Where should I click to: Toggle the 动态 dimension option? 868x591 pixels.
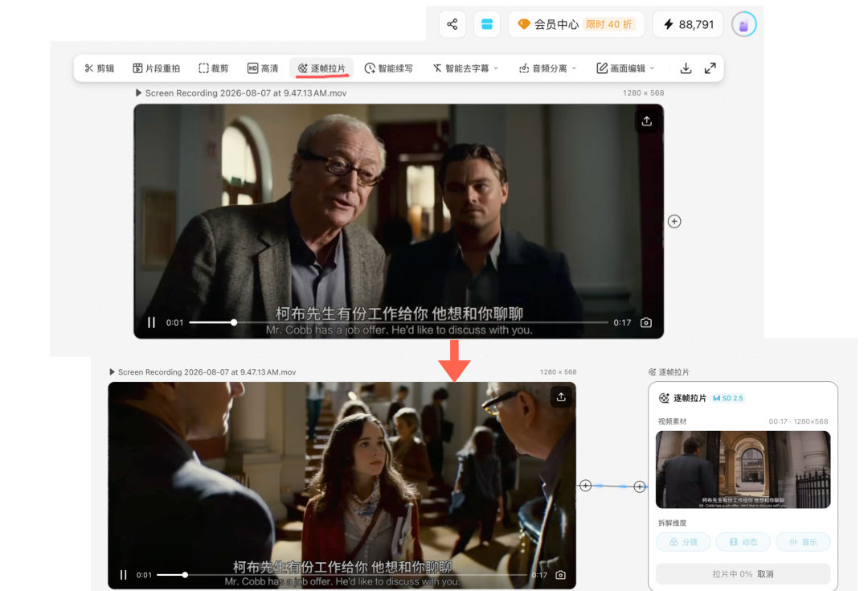[x=743, y=542]
